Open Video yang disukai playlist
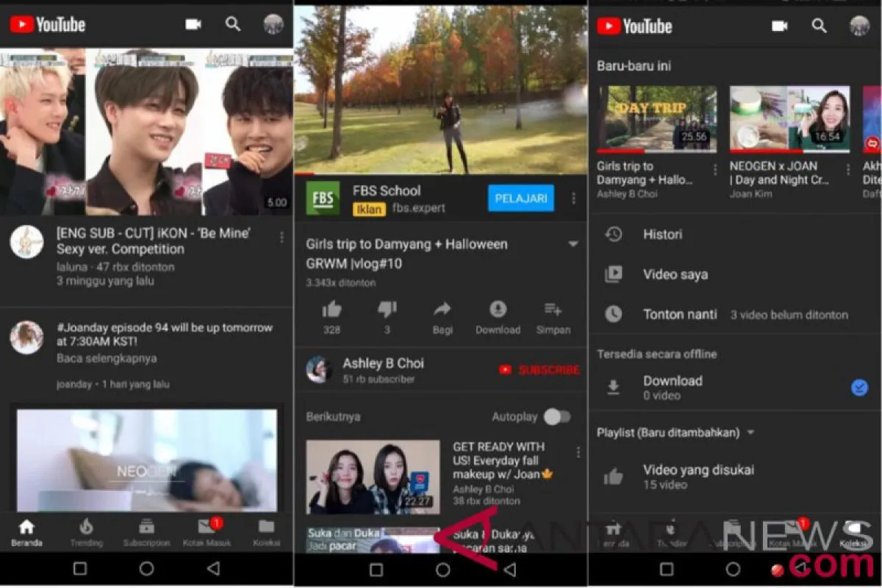The image size is (882, 588). click(698, 476)
